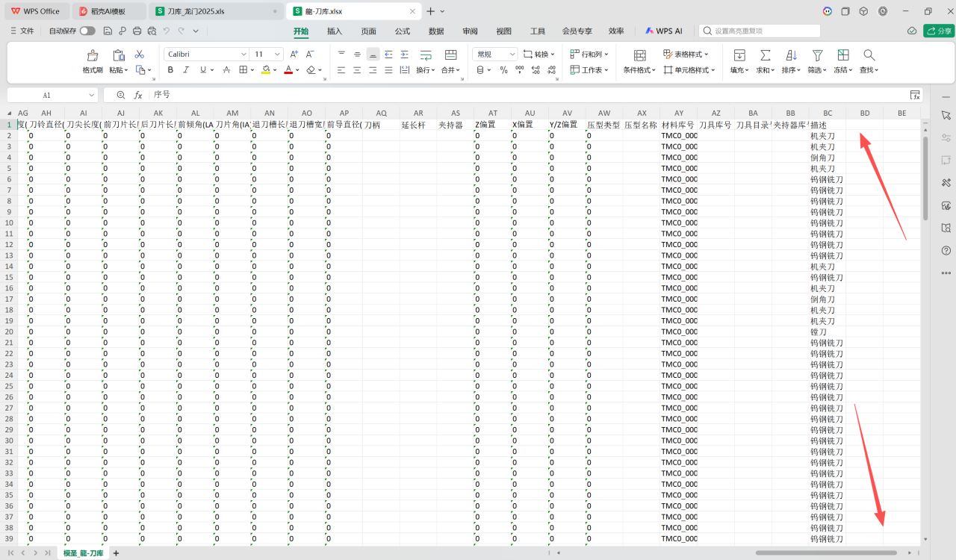Toggle Italic formatting

[x=186, y=70]
